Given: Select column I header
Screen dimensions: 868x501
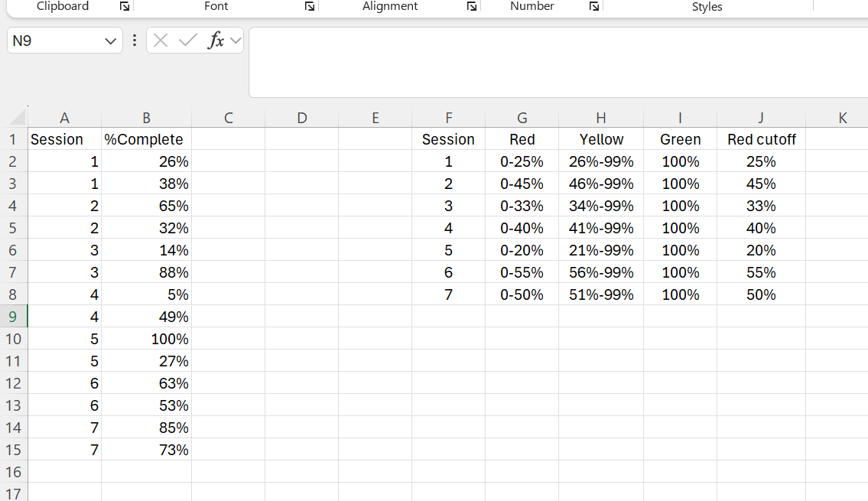Looking at the screenshot, I should [681, 118].
